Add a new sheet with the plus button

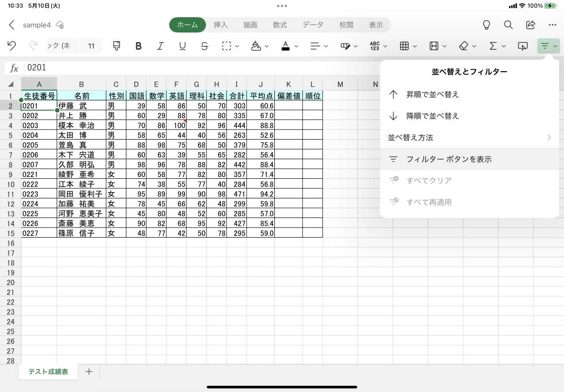pos(89,371)
